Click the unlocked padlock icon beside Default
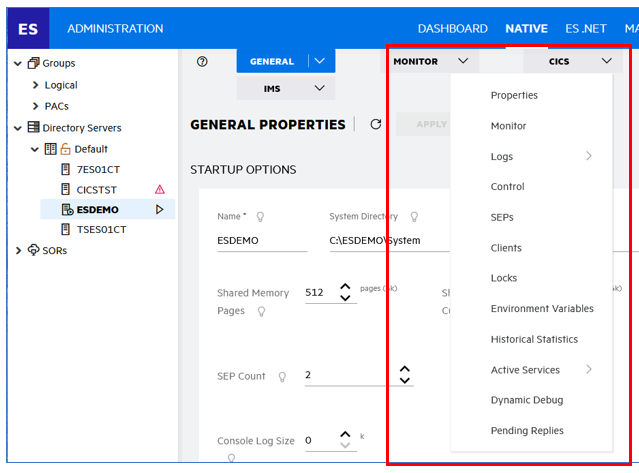 (x=65, y=149)
